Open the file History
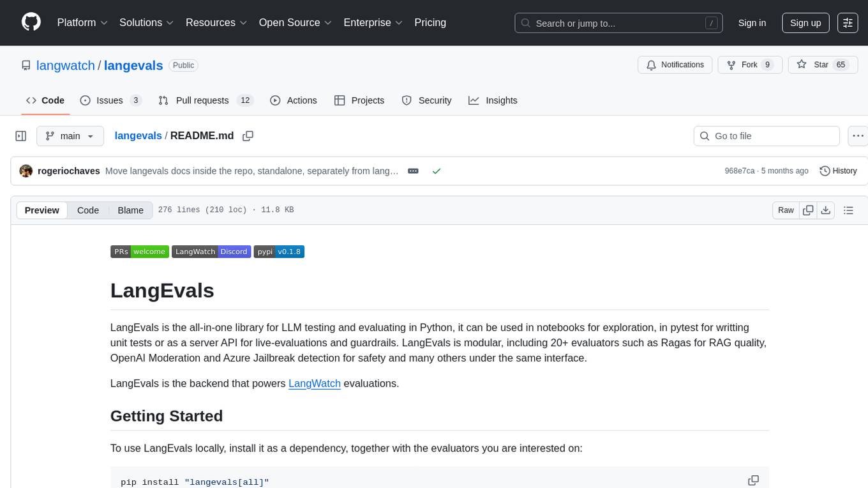This screenshot has height=488, width=868. pos(838,171)
